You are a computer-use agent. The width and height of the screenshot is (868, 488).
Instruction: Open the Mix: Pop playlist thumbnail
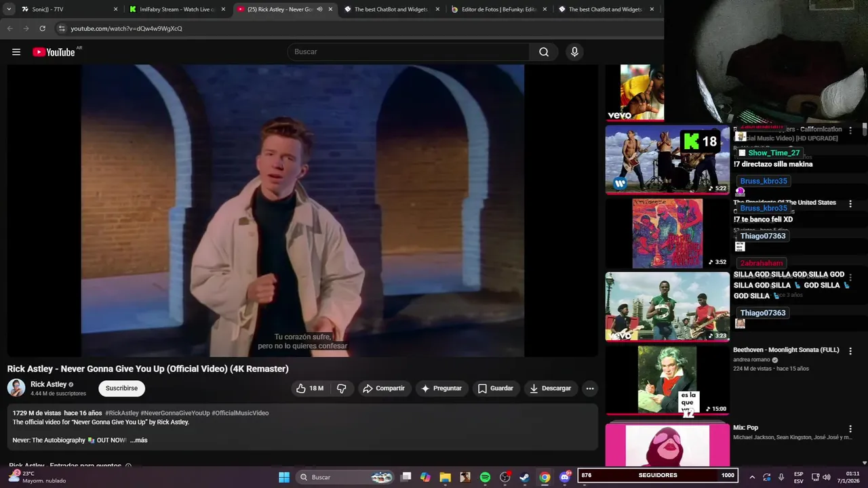click(x=667, y=445)
